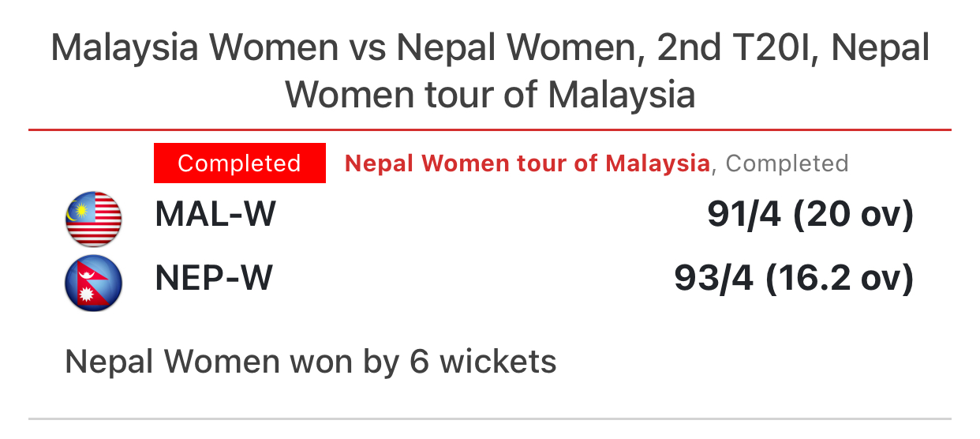Select the NEP-W team name
The width and height of the screenshot is (980, 439).
pyautogui.click(x=214, y=278)
